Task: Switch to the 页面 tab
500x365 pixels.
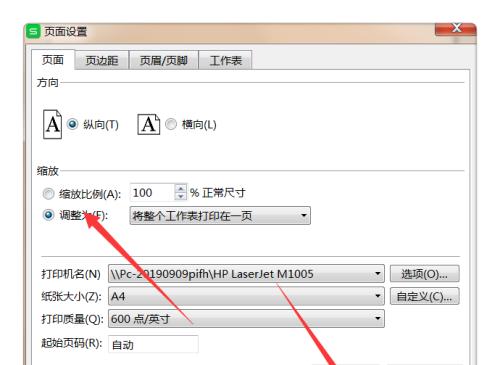Action: 53,60
